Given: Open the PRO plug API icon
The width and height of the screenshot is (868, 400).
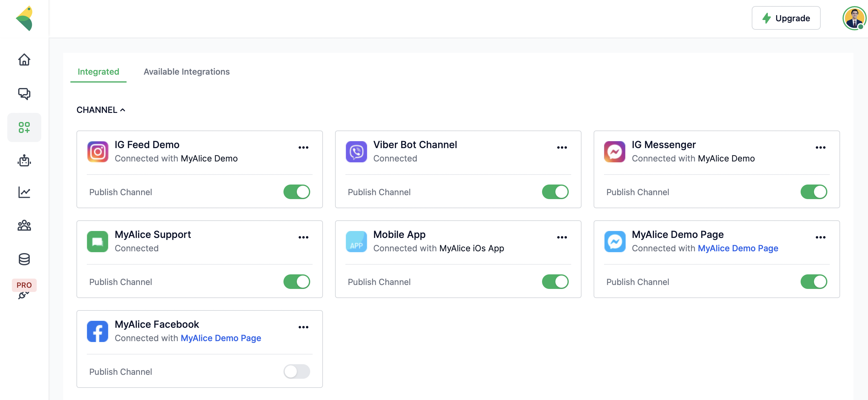Looking at the screenshot, I should coord(24,290).
